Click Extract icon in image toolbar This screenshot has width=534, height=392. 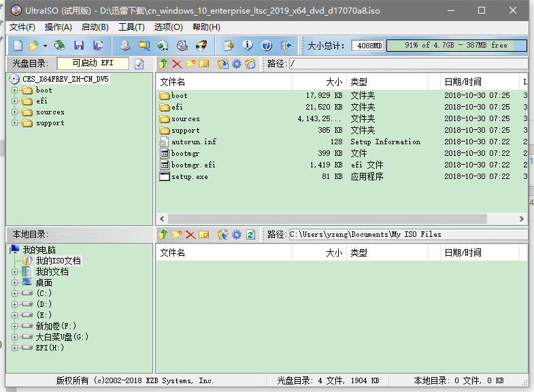click(x=223, y=64)
